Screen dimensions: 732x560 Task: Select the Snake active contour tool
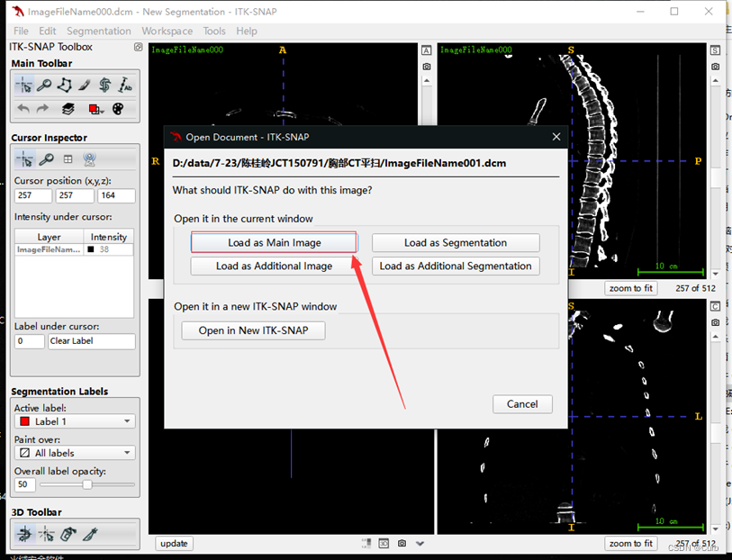104,86
